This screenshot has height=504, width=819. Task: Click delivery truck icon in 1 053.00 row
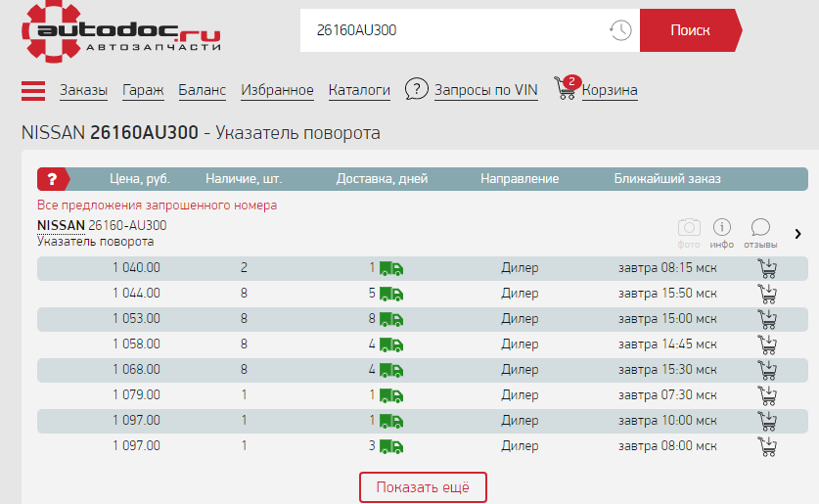point(391,319)
